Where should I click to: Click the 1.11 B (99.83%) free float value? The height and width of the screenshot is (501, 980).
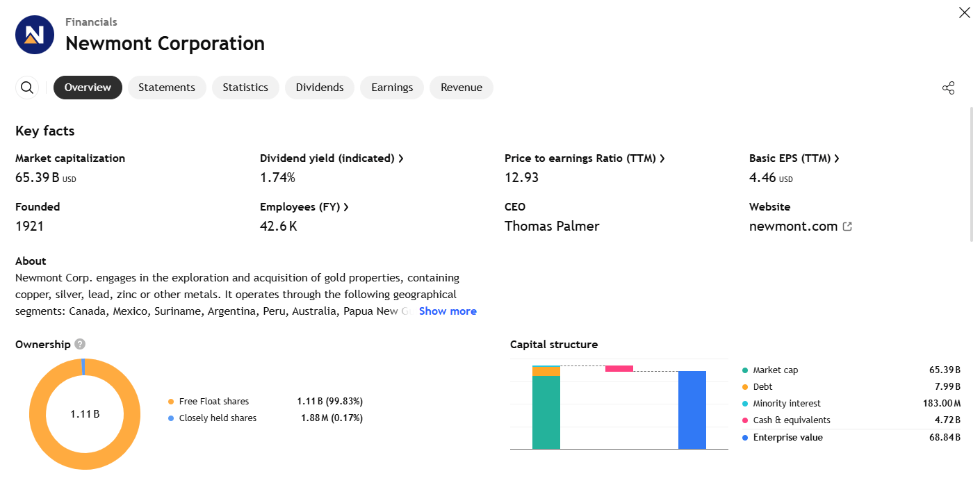click(x=329, y=402)
